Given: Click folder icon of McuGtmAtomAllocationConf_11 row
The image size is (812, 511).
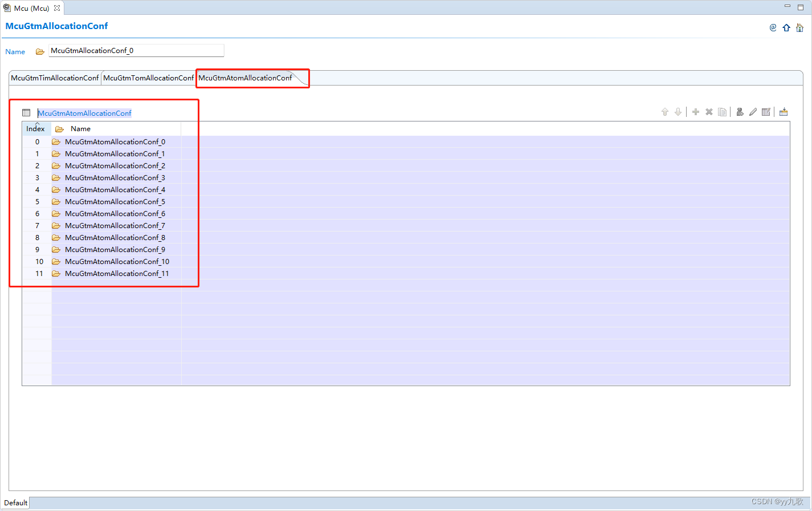Looking at the screenshot, I should 56,273.
